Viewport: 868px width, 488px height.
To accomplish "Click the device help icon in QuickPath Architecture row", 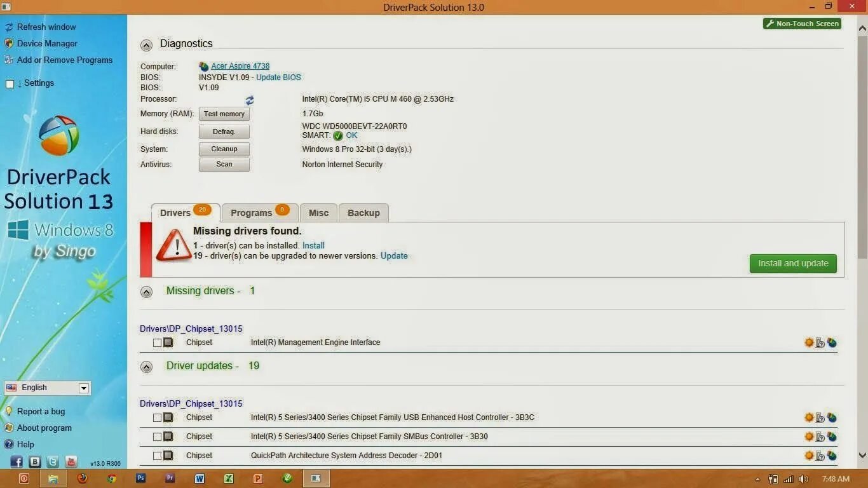I will tap(820, 456).
